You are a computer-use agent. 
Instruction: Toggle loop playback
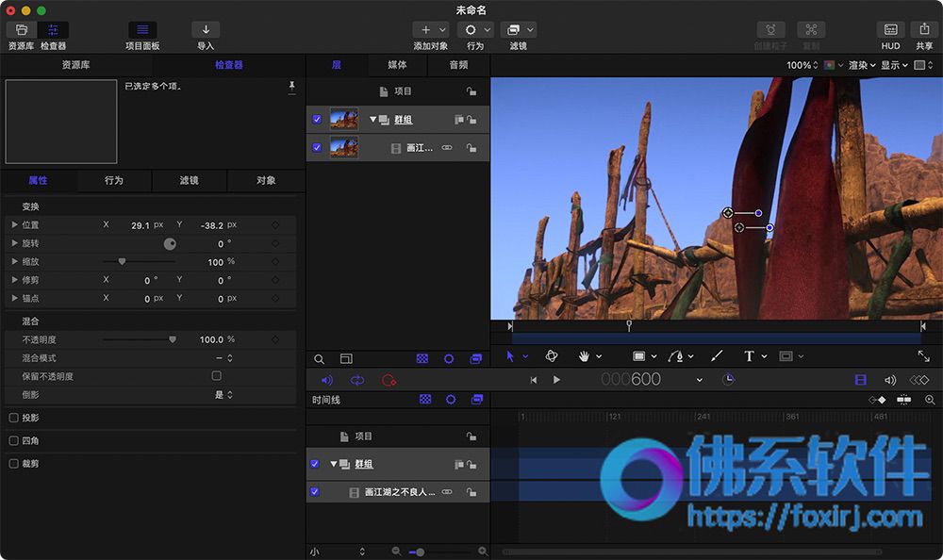357,380
